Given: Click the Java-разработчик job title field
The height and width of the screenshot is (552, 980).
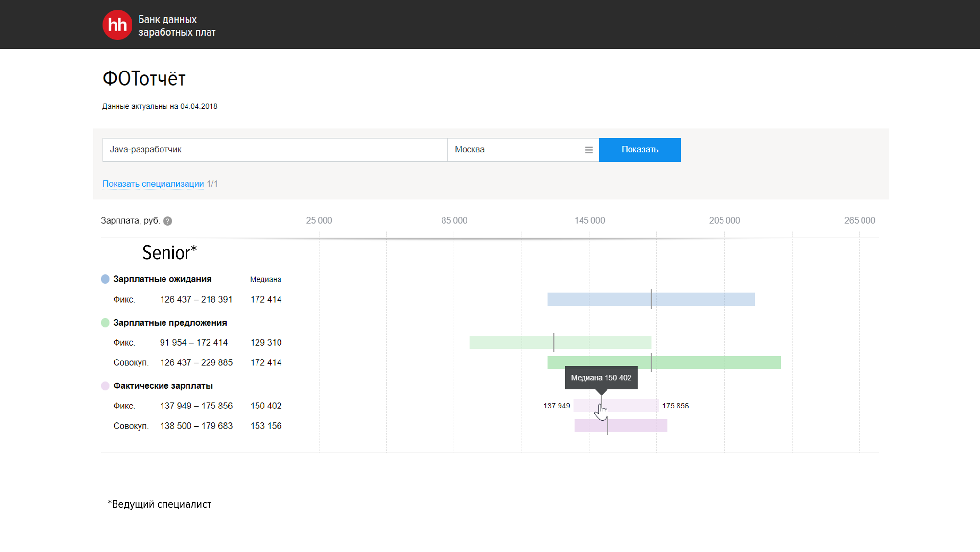Looking at the screenshot, I should pyautogui.click(x=275, y=150).
